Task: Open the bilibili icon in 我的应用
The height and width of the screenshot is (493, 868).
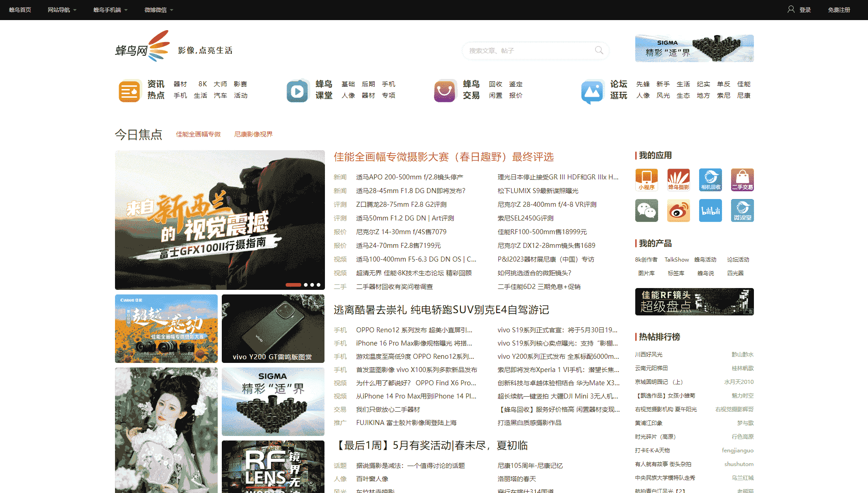Action: click(710, 210)
